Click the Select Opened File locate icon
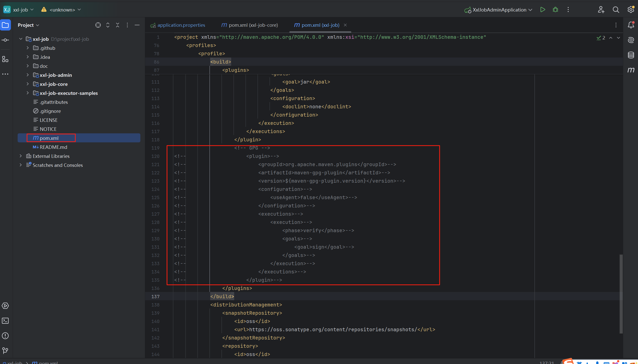This screenshot has height=364, width=638. (98, 25)
